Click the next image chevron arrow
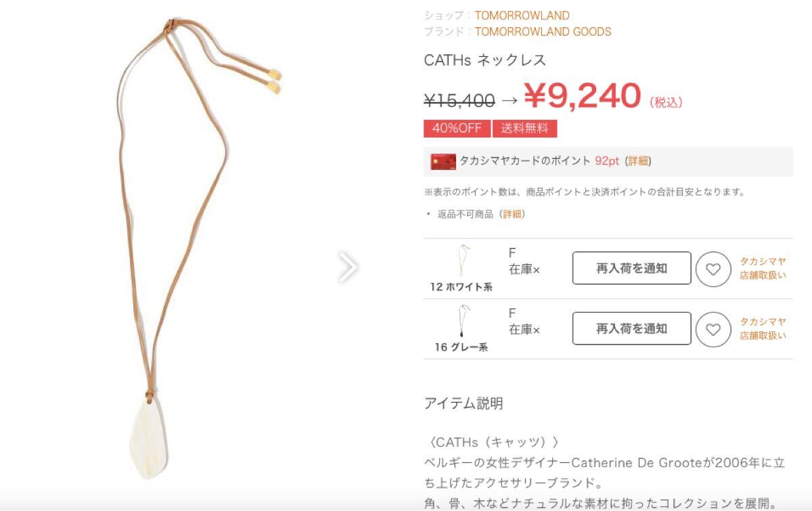The image size is (812, 511). (347, 267)
